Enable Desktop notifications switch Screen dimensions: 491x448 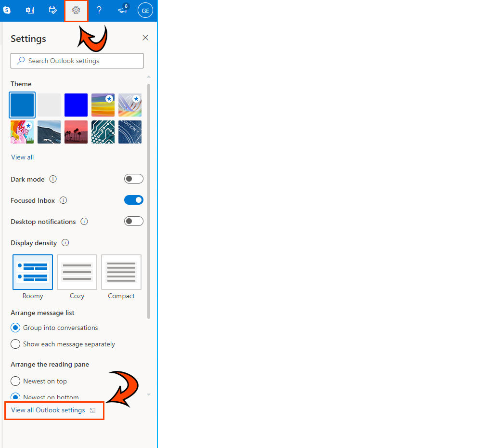point(134,221)
